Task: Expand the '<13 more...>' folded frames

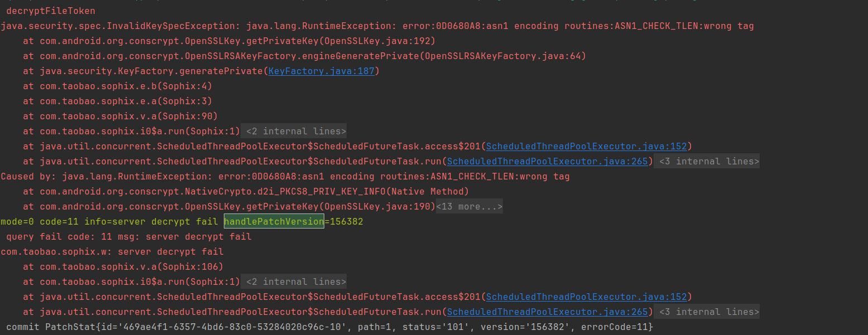Action: pos(469,206)
